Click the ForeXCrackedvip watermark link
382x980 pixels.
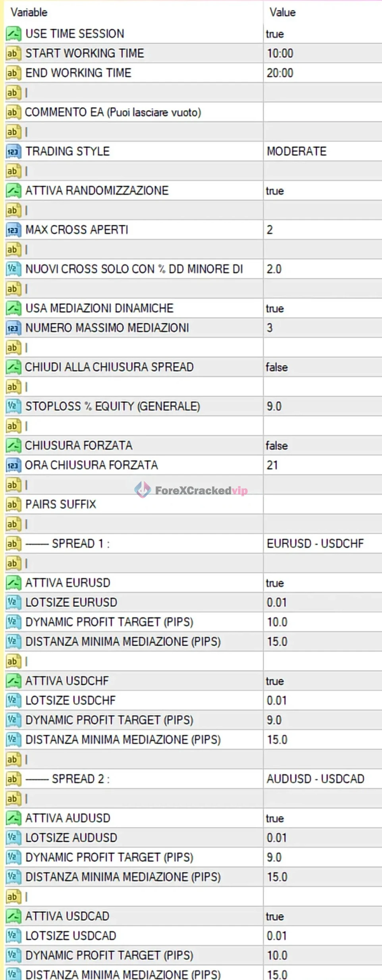tap(191, 490)
